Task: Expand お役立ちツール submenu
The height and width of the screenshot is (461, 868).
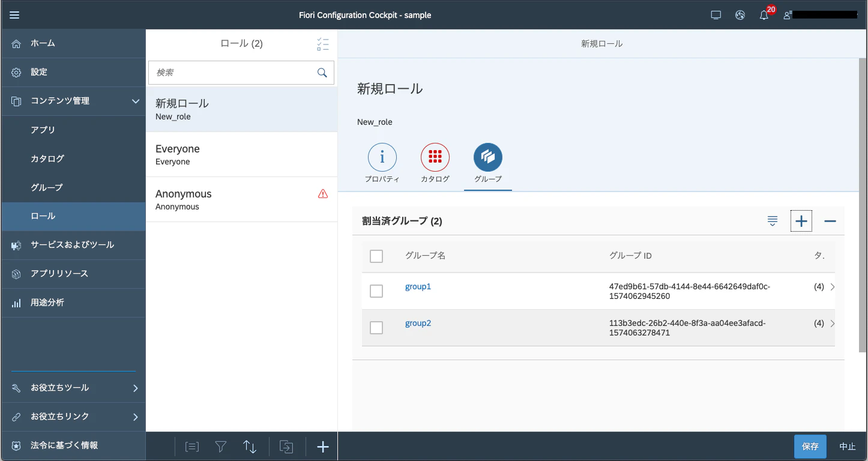Action: tap(136, 388)
